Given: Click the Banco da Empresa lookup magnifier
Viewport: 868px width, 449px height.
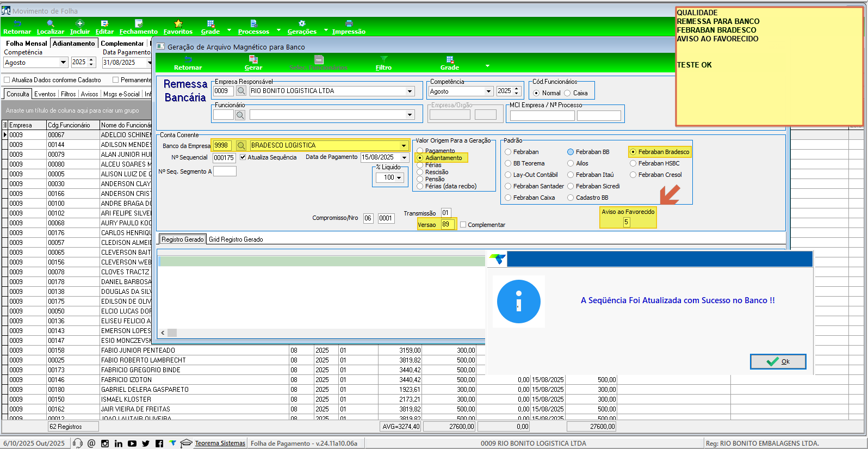Looking at the screenshot, I should pos(241,145).
